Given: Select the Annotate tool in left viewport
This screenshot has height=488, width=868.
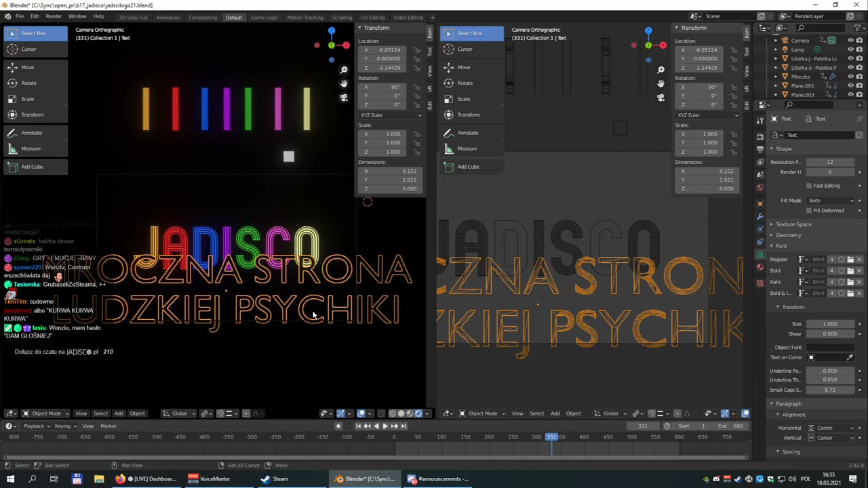Looking at the screenshot, I should pos(35,133).
